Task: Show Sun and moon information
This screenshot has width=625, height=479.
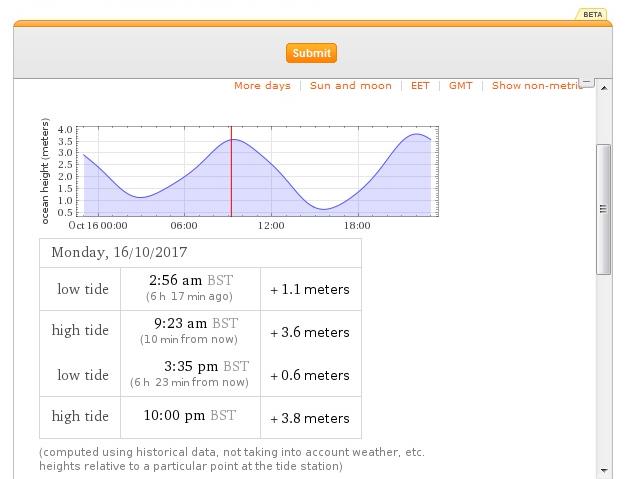Action: click(x=350, y=86)
